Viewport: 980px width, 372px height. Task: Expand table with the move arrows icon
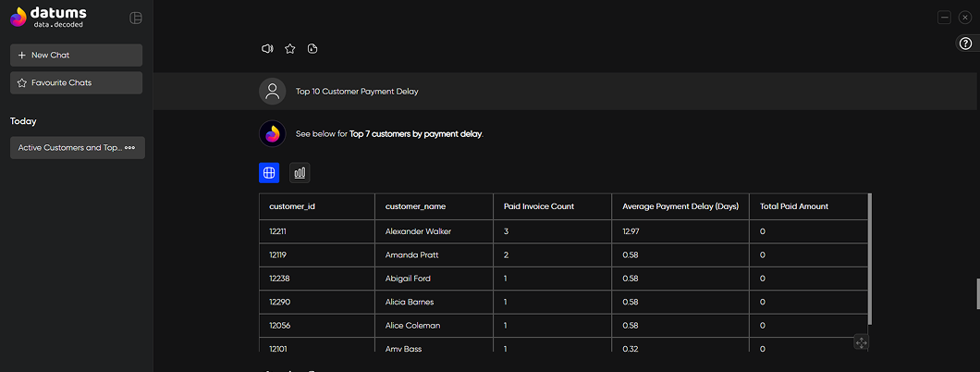(861, 342)
